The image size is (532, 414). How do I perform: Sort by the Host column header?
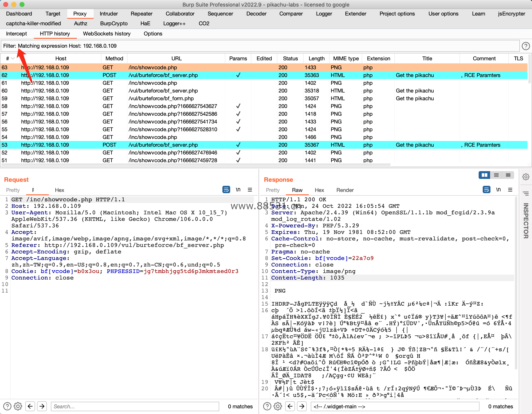point(61,58)
